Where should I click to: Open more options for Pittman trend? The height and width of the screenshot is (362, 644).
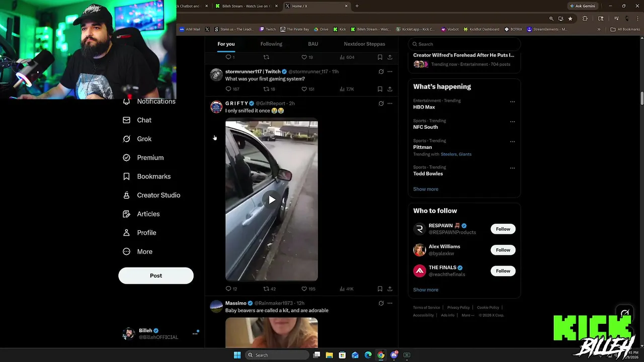pyautogui.click(x=512, y=142)
